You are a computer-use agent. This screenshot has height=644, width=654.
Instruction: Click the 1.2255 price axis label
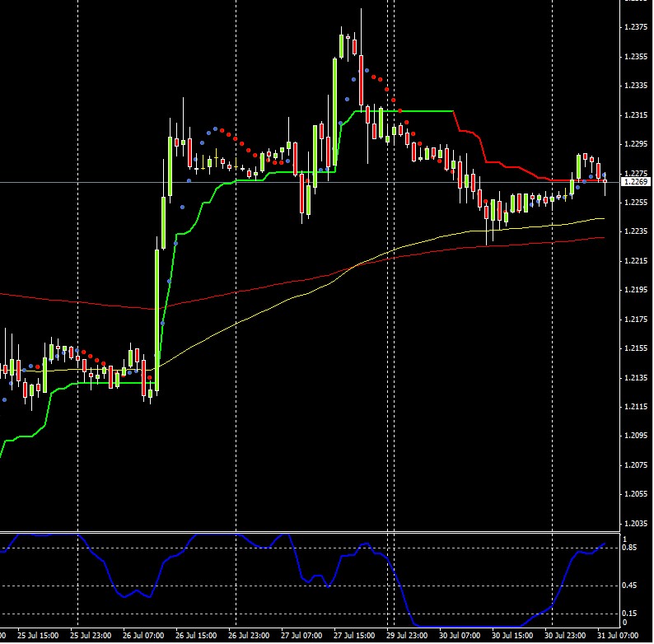[x=636, y=203]
